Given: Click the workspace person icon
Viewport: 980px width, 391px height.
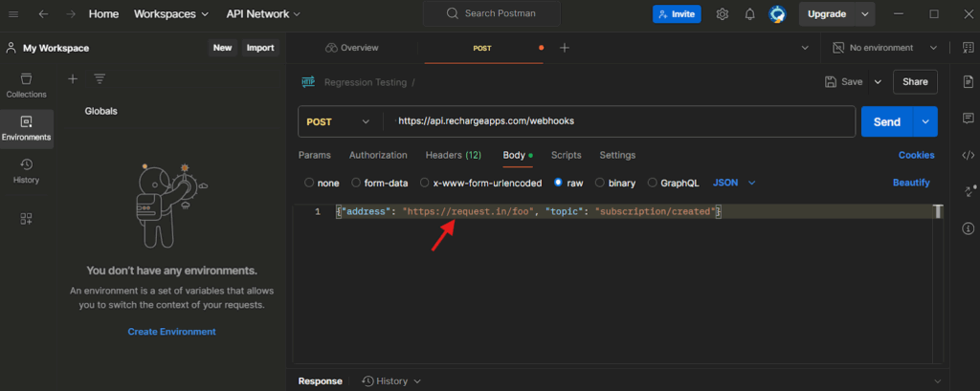Looking at the screenshot, I should (11, 48).
